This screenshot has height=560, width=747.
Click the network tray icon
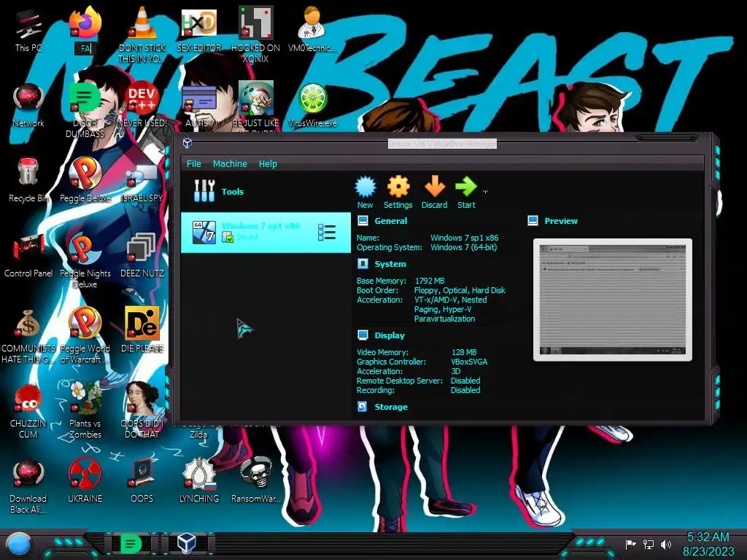tap(648, 544)
